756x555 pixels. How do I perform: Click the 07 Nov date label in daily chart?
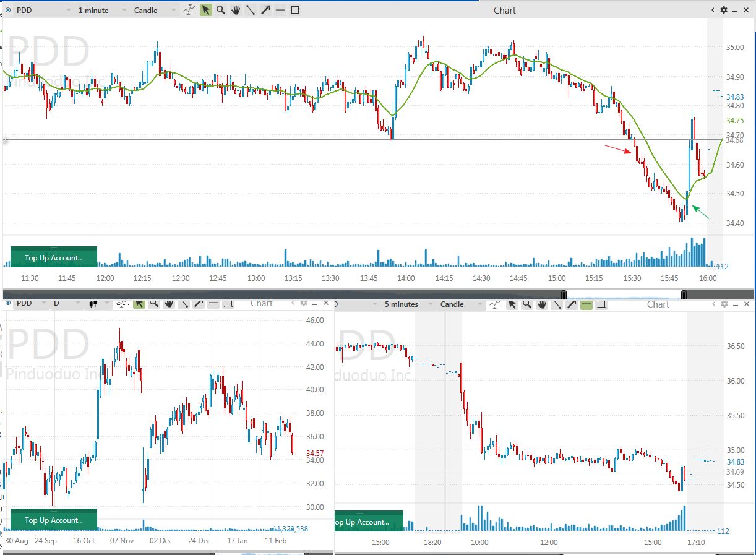tap(122, 541)
